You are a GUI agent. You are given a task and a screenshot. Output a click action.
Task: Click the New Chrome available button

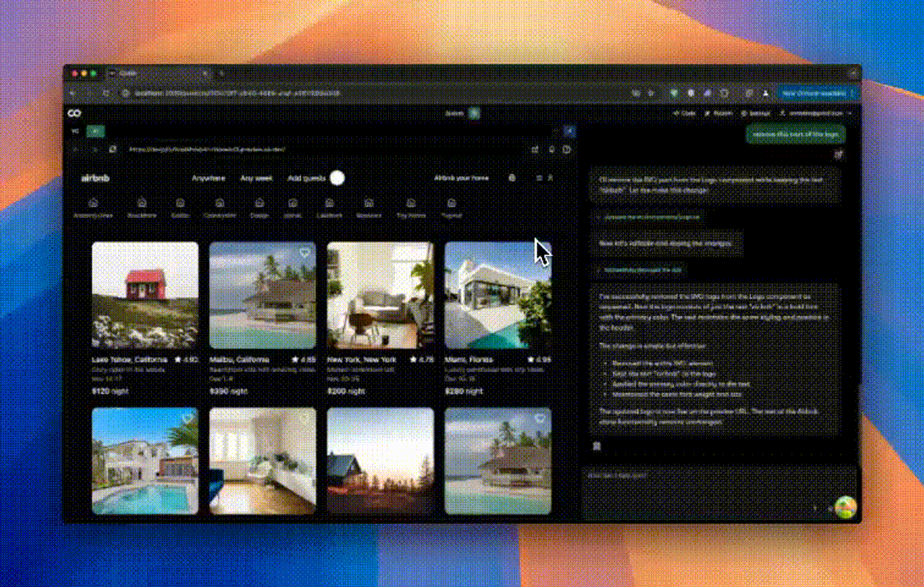[x=815, y=93]
